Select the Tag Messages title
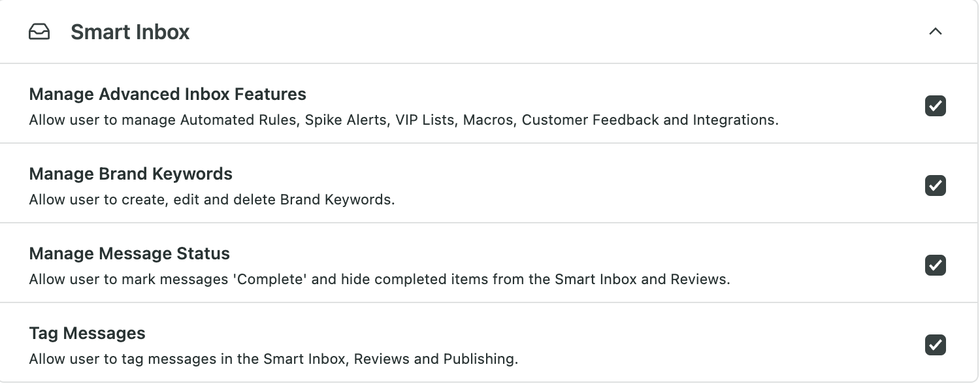980x388 pixels. point(88,333)
